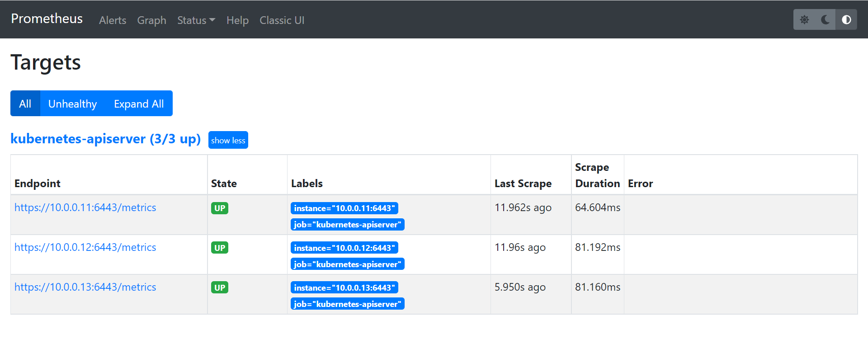
Task: Go to Prometheus home brand link
Action: pos(47,19)
